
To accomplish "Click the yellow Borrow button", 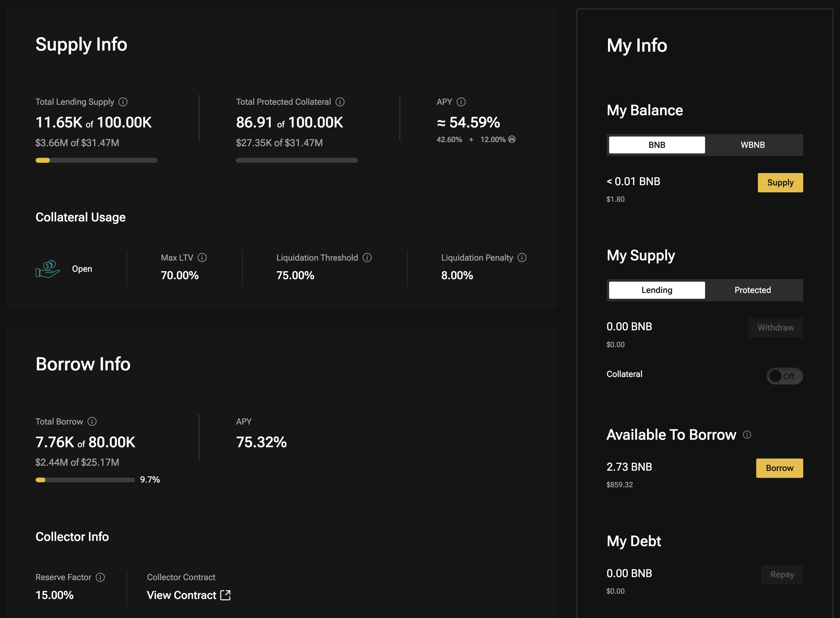I will click(779, 468).
